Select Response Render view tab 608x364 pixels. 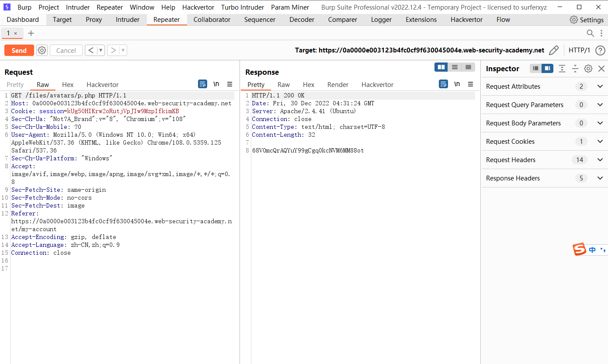click(x=338, y=85)
